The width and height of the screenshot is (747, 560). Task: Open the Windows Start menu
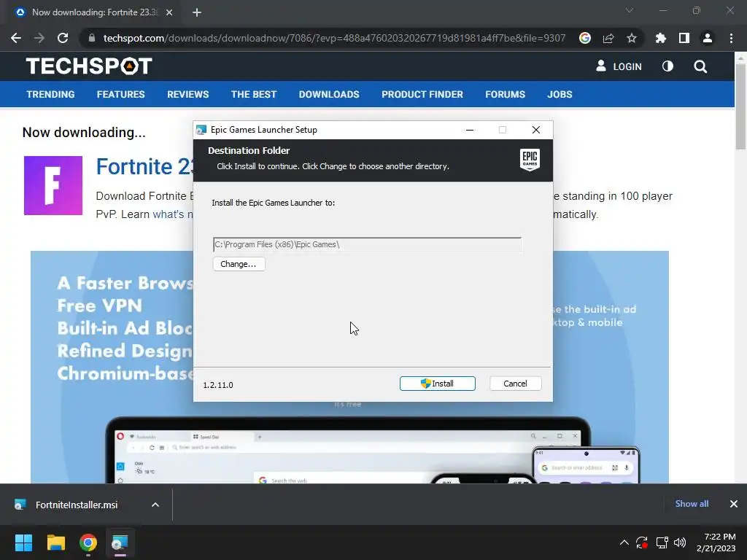tap(23, 542)
